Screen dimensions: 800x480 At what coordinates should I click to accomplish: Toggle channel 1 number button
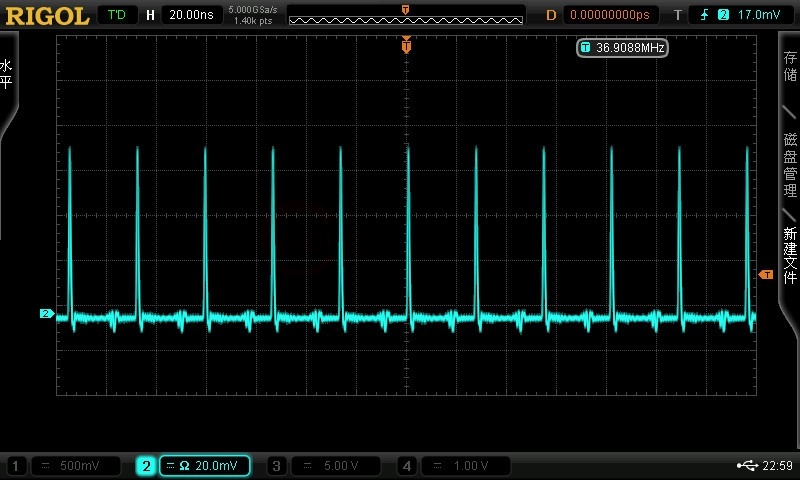[x=15, y=466]
